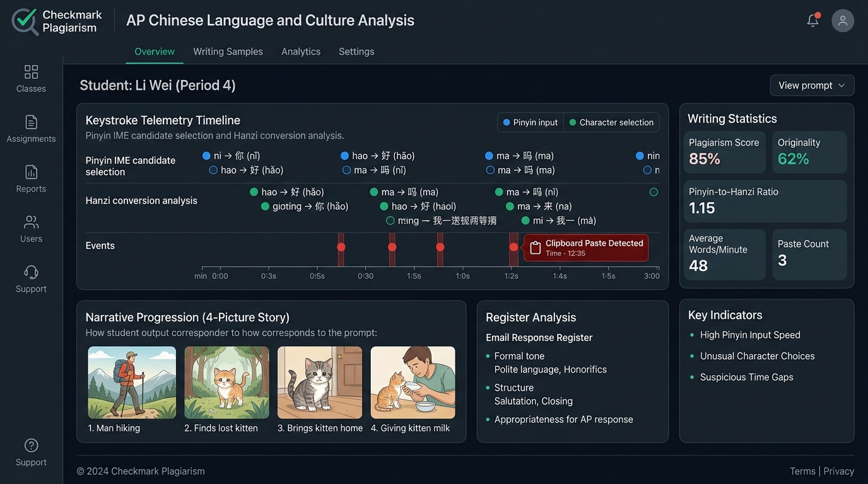
Task: Open the Man hiking picture thumbnail
Action: coord(132,383)
